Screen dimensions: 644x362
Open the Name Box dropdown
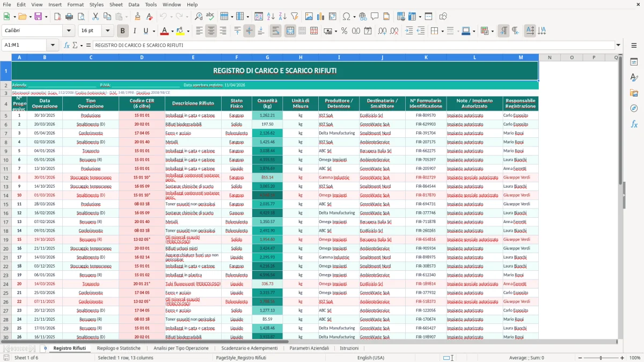(53, 45)
